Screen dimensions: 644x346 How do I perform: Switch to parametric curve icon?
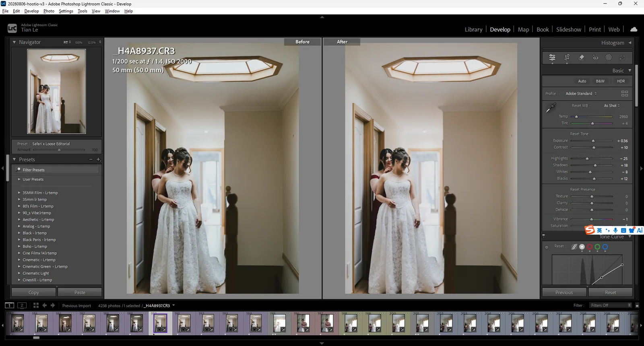point(574,247)
